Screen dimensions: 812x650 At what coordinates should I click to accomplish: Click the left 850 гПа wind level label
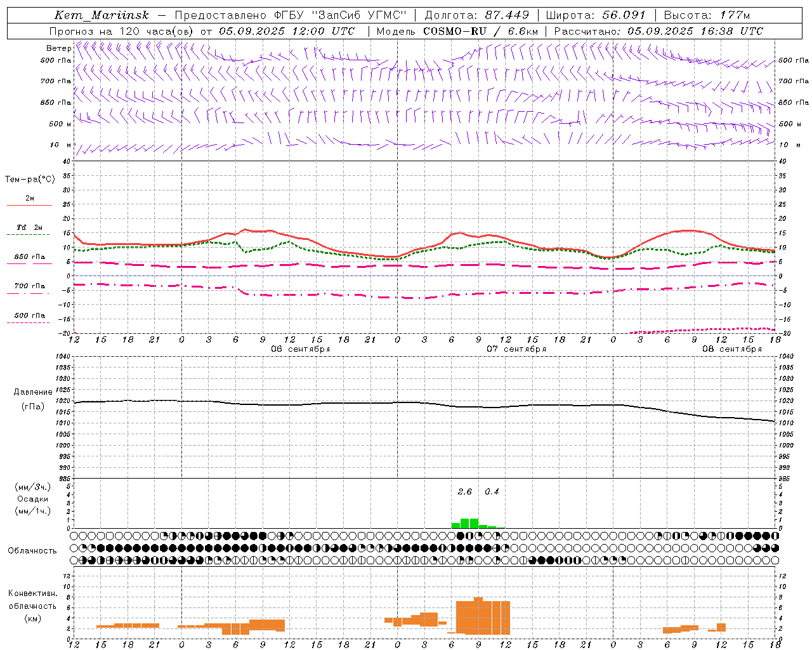point(56,102)
